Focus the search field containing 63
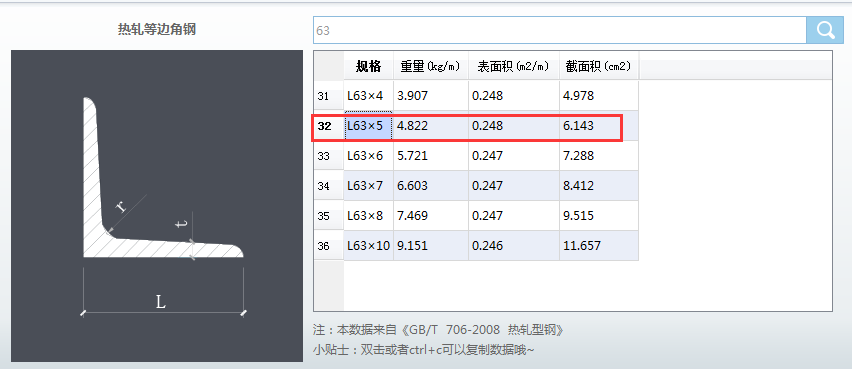852x369 pixels. 560,30
